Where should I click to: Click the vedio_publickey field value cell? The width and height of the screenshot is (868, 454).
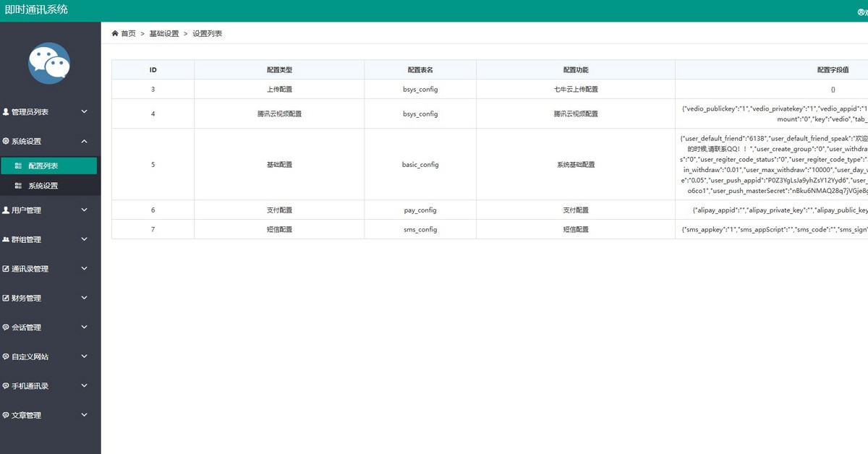click(772, 113)
